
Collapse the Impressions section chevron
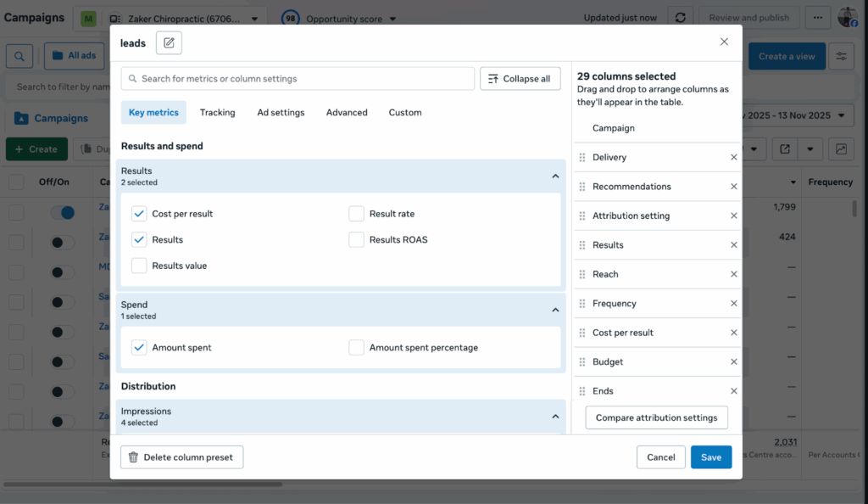[555, 417]
